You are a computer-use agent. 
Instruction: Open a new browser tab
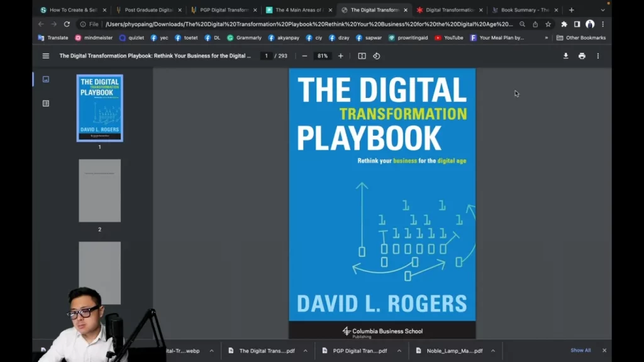[571, 10]
